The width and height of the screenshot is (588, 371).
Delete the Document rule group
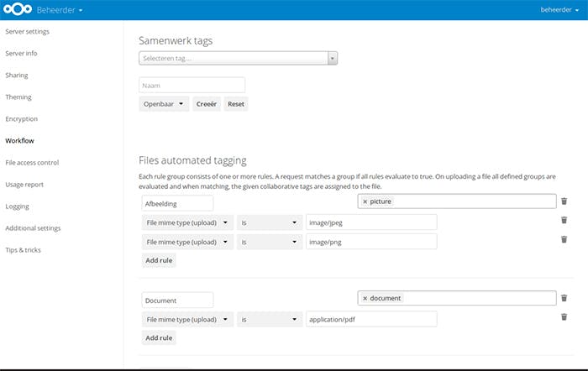point(564,298)
